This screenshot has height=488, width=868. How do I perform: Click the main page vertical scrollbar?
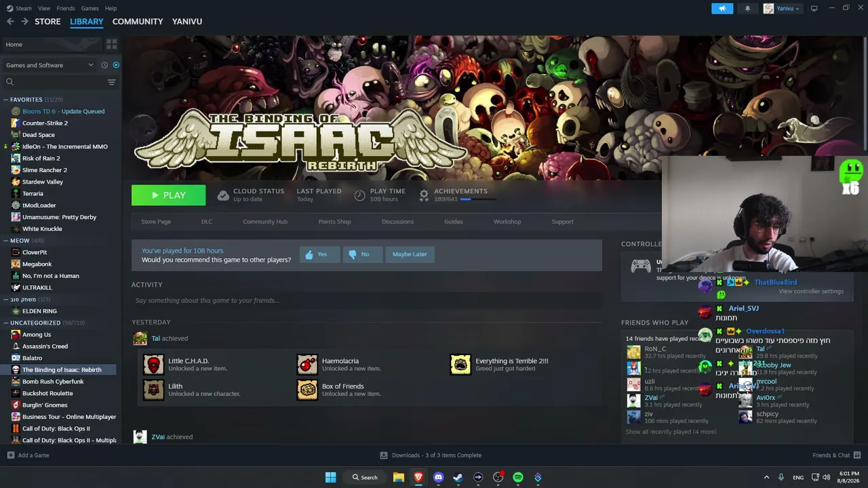[865, 95]
